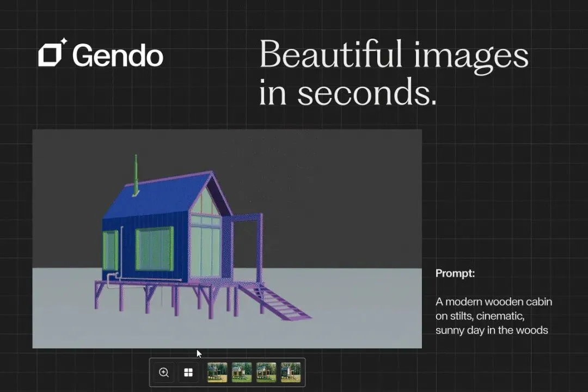Click the 'Prompt:' label
Image resolution: width=588 pixels, height=392 pixels.
coord(455,273)
